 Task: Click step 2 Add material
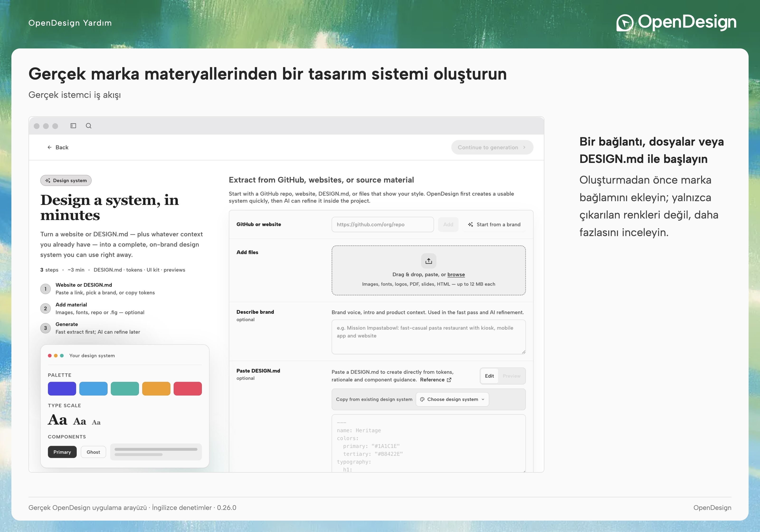(92, 308)
